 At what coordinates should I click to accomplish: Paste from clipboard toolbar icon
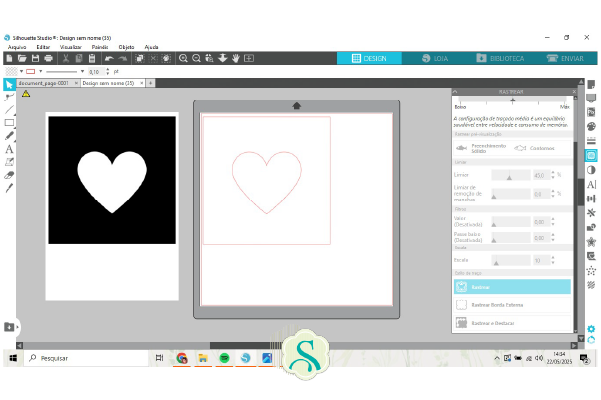click(92, 58)
